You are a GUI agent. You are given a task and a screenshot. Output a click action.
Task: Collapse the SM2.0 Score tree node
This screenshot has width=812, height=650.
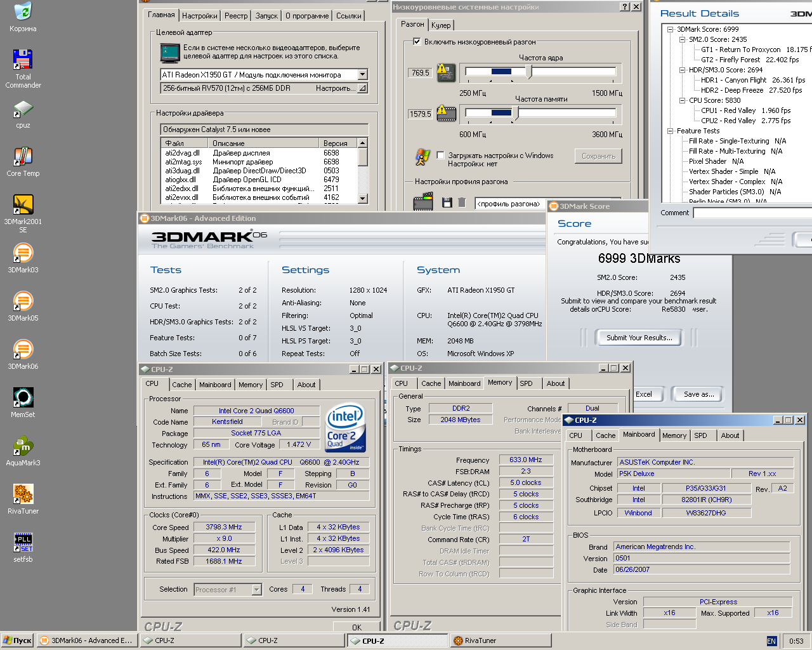[x=682, y=39]
